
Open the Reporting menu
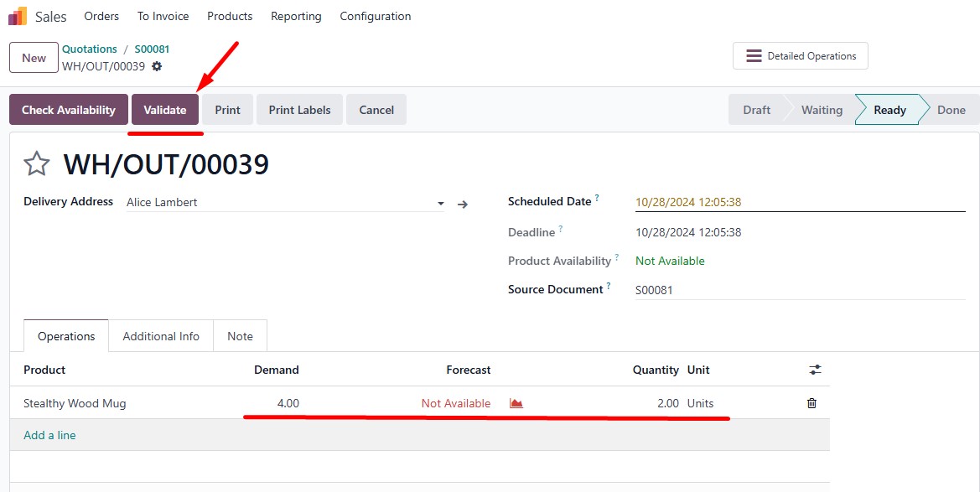[296, 16]
